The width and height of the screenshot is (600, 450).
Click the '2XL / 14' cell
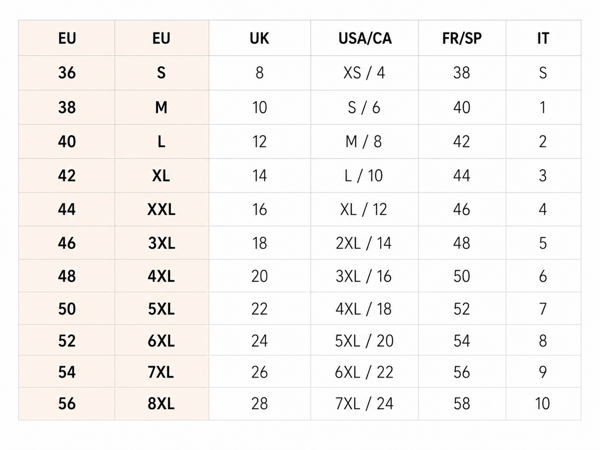tap(365, 243)
